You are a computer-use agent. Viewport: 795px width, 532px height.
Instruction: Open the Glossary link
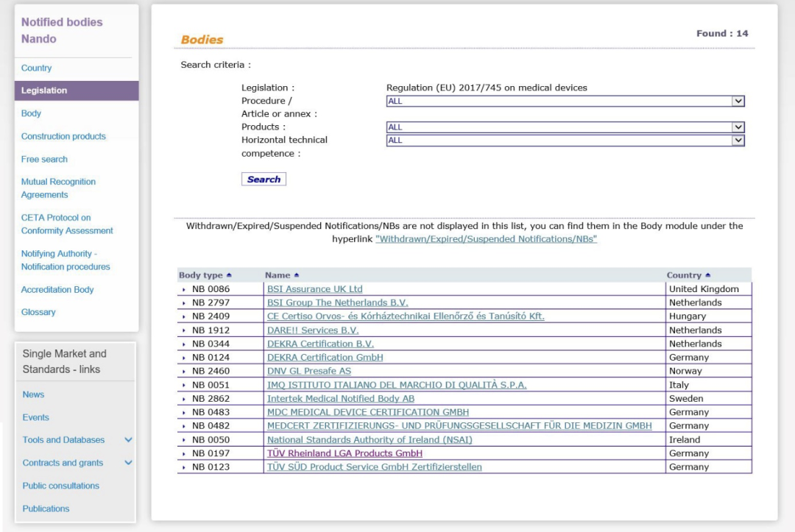coord(38,312)
